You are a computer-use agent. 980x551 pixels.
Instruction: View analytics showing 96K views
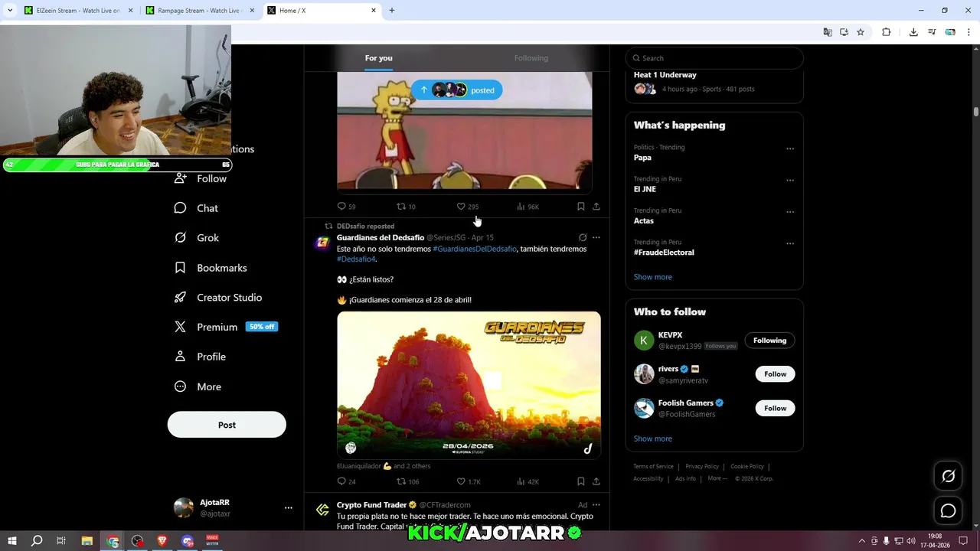[528, 207]
